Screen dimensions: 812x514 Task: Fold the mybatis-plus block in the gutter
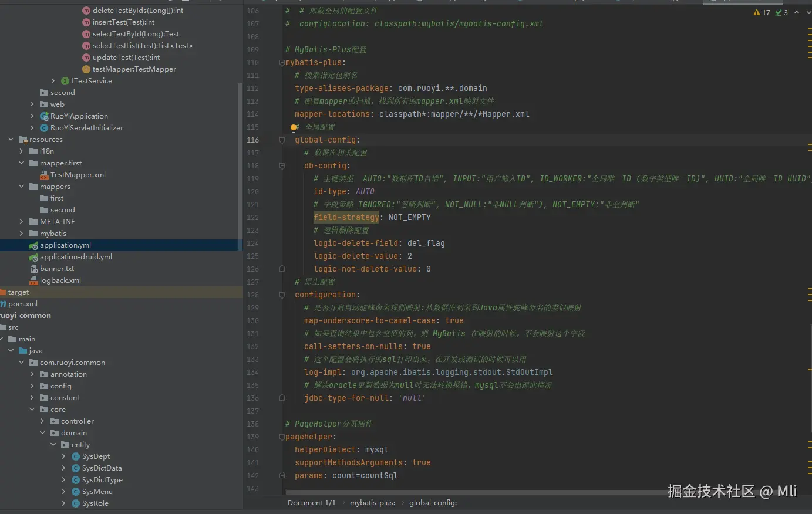282,63
